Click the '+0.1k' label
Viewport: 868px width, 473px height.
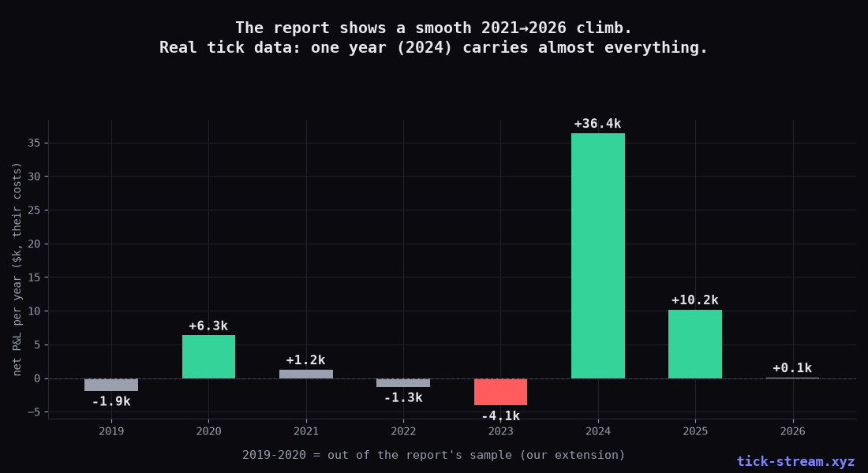[x=792, y=368]
